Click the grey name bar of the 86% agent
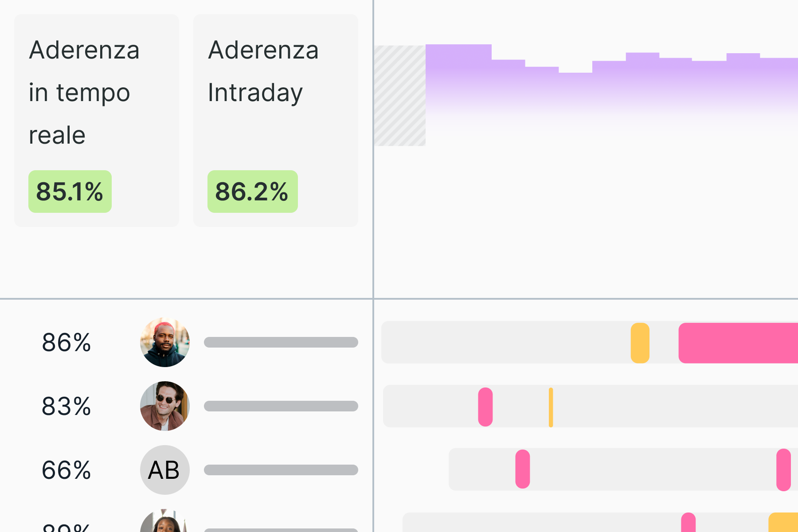Screen dimensions: 798x532 pos(281,342)
